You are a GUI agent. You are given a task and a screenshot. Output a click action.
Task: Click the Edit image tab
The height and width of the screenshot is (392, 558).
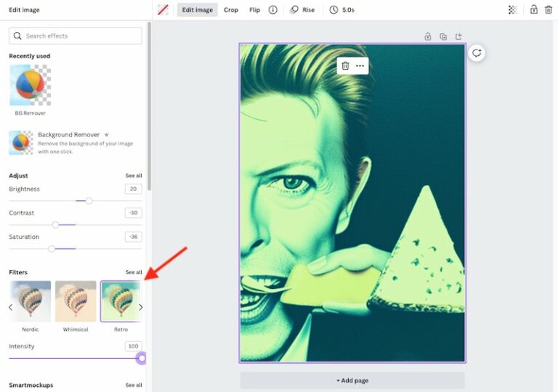[x=198, y=10]
